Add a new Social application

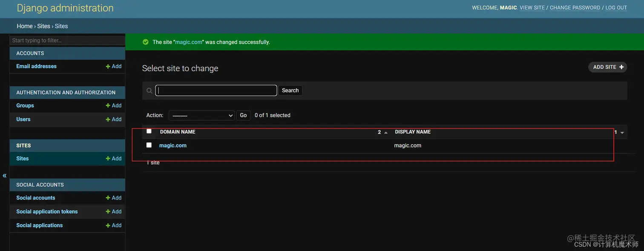tap(114, 225)
